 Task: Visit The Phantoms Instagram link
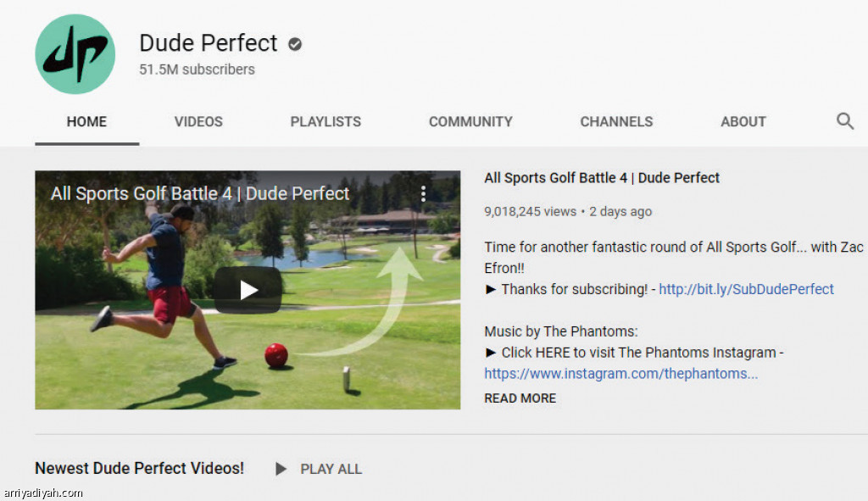pos(620,373)
